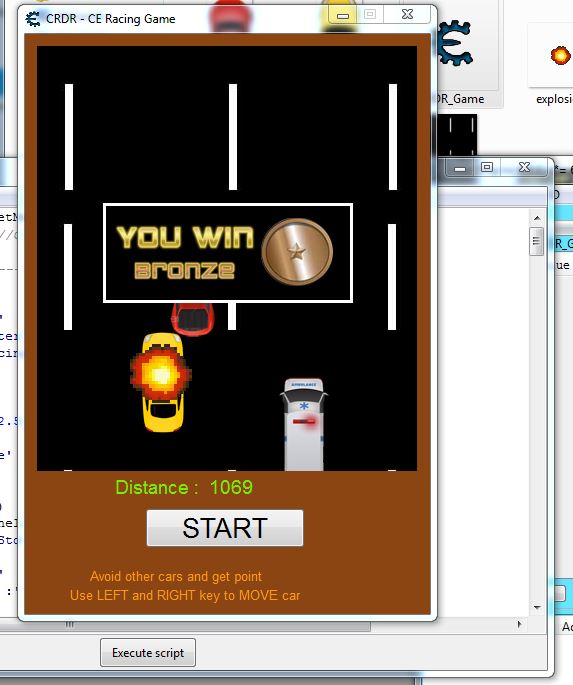This screenshot has width=573, height=685.
Task: Click the explosion on the yellow car
Action: [x=161, y=374]
